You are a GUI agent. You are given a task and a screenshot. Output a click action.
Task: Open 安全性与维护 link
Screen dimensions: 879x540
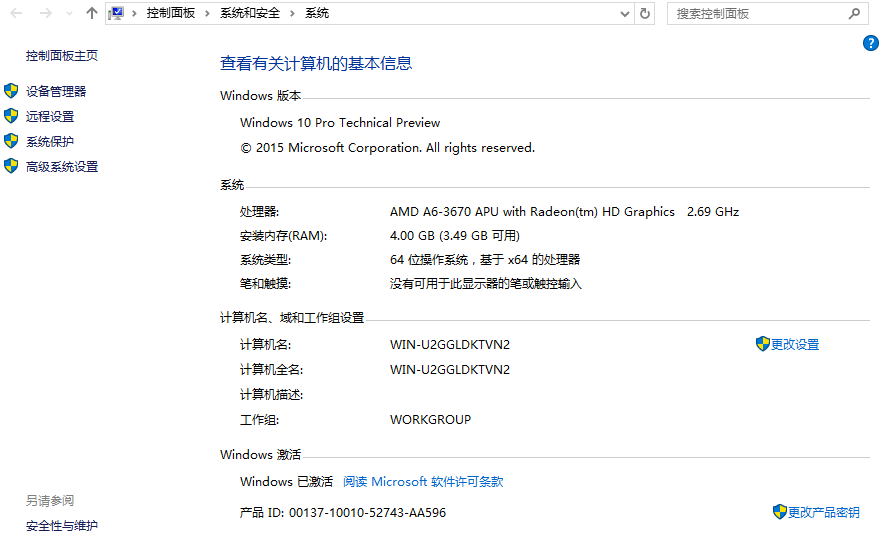click(x=62, y=525)
